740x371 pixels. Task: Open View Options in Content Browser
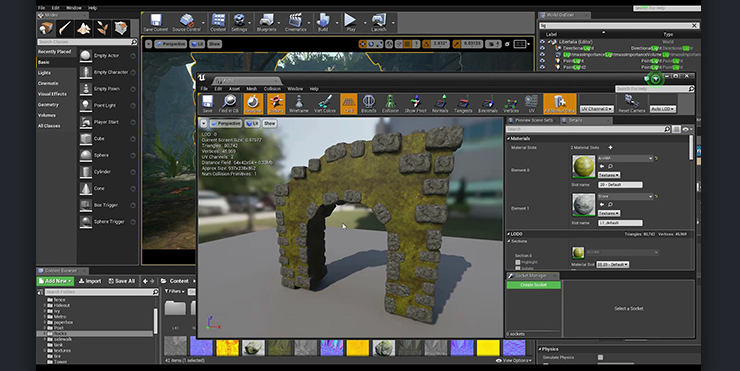pos(514,361)
